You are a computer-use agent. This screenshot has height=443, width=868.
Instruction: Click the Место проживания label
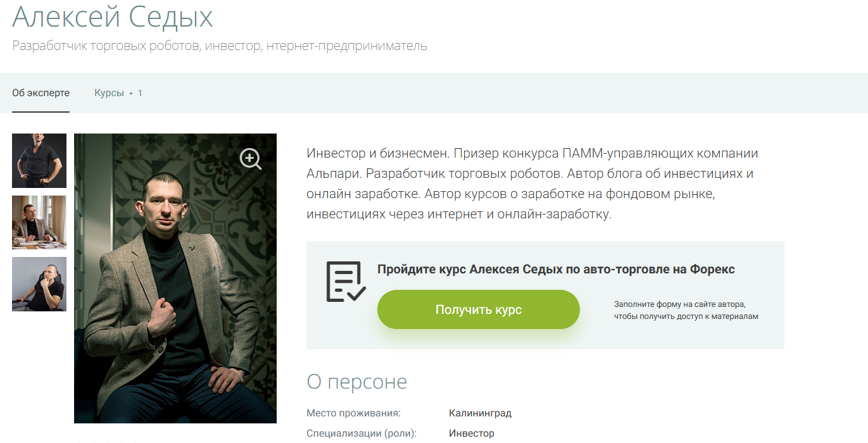[x=354, y=413]
